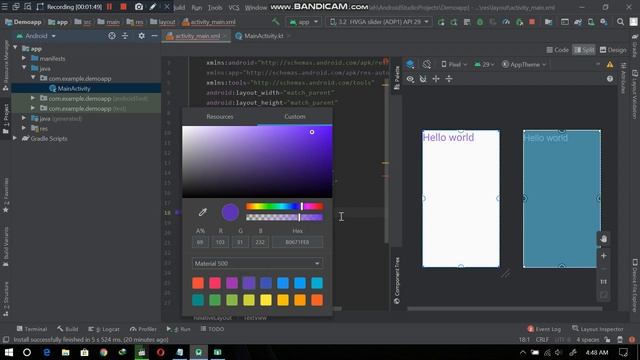Switch to the Resources tab in color picker

tap(220, 117)
